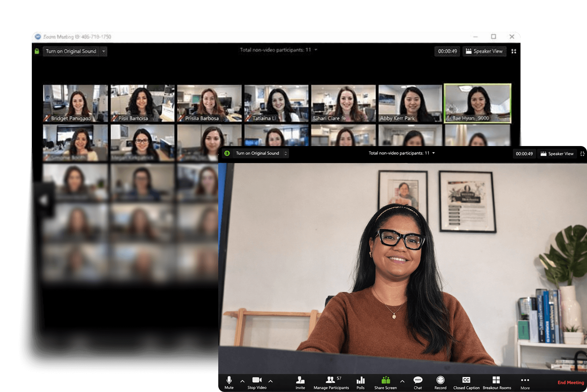Select Bridget's video thumbnail

coord(75,103)
